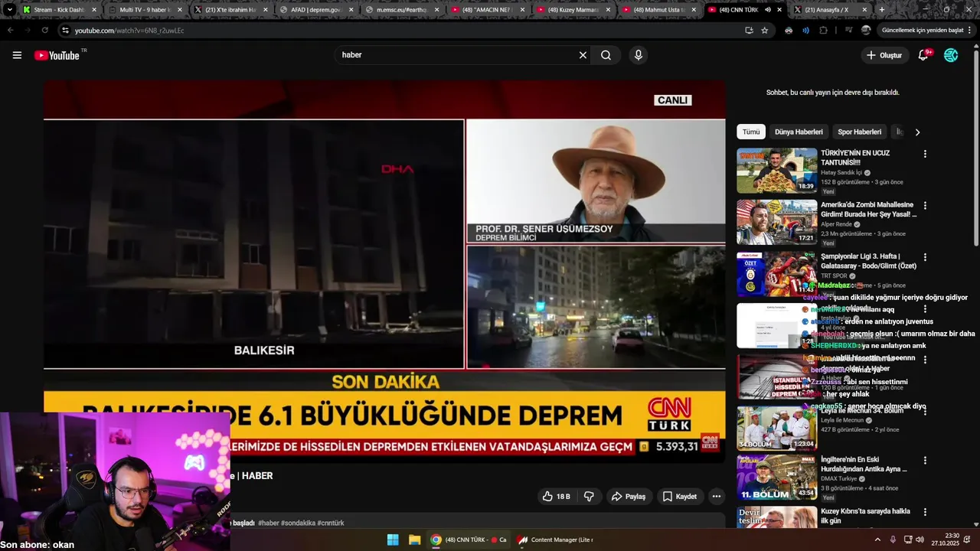Screen dimensions: 980x551
Task: Open the YouTube guide hamburger menu
Action: [x=17, y=55]
